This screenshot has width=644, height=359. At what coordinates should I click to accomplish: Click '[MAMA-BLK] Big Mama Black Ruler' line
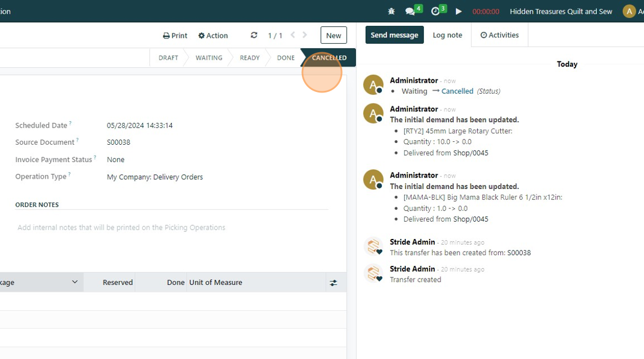pos(482,198)
